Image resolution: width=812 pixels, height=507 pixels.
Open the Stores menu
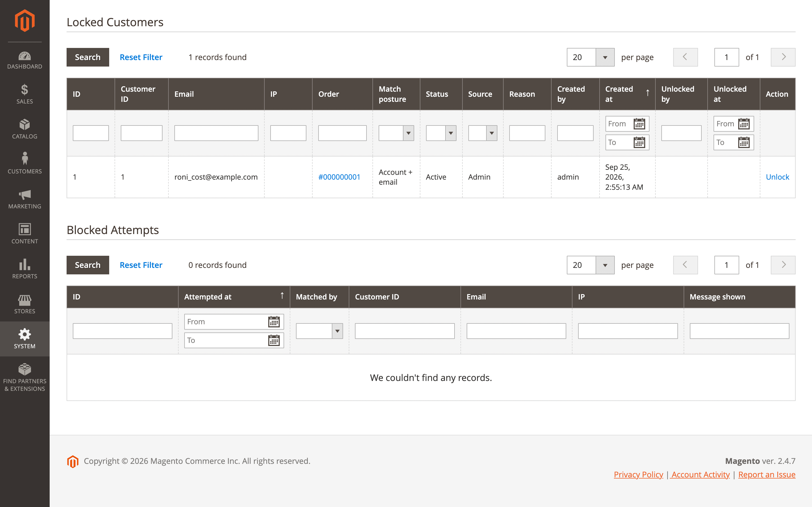click(25, 304)
